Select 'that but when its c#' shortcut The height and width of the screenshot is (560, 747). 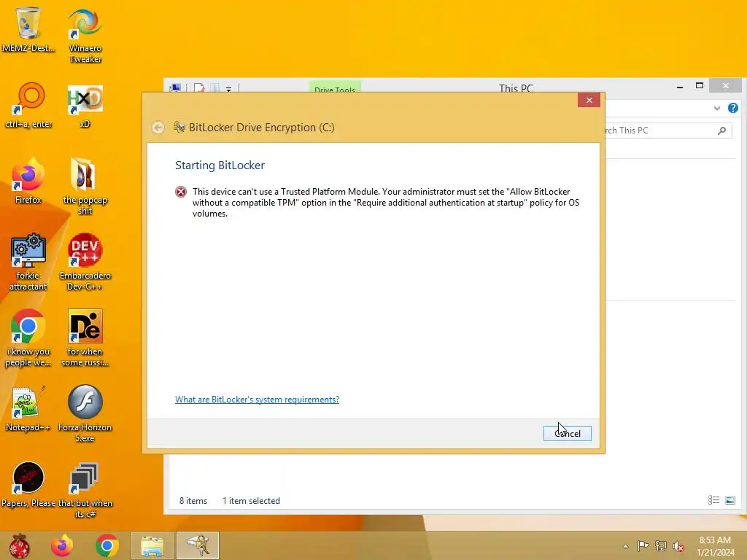click(x=85, y=489)
